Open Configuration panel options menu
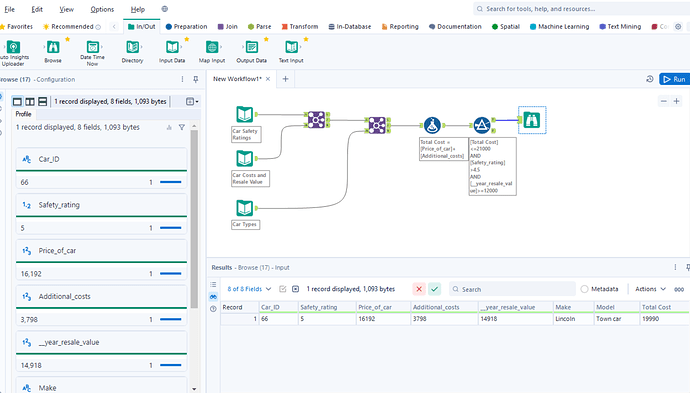This screenshot has width=690, height=393. point(182,79)
